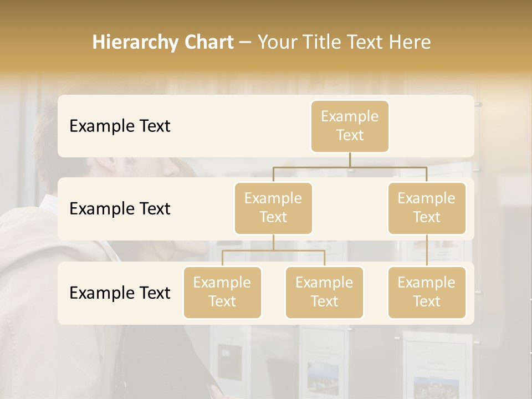Click the connector line below the root node
This screenshot has height=399, width=532.
click(350, 161)
